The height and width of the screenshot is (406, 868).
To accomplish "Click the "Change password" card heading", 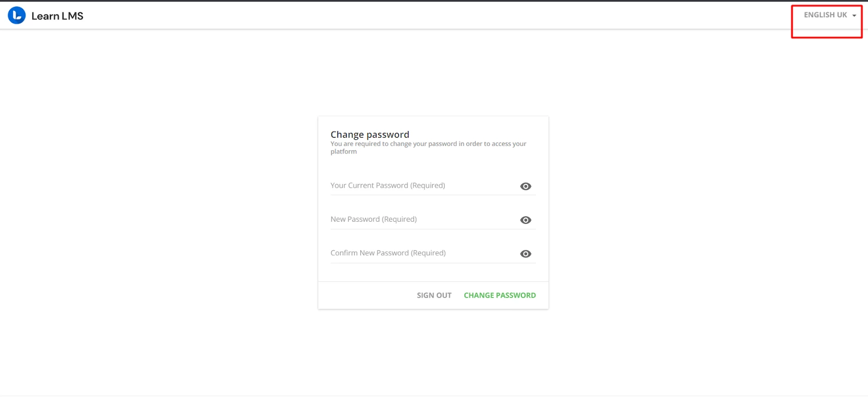I will click(x=370, y=134).
